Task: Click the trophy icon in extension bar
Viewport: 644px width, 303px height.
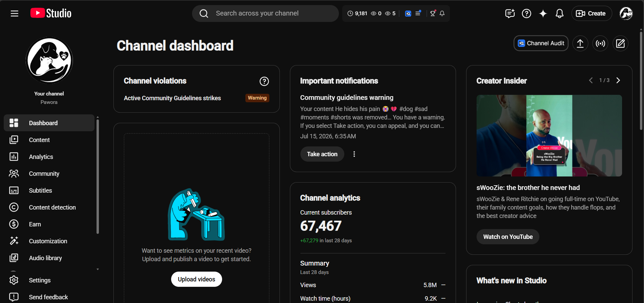Action: 433,13
